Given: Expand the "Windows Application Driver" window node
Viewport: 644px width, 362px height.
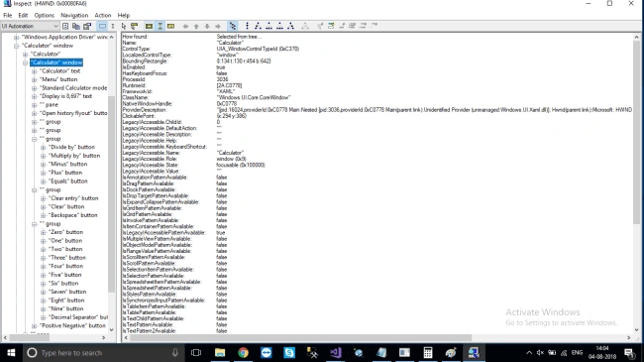Looking at the screenshot, I should pos(17,37).
